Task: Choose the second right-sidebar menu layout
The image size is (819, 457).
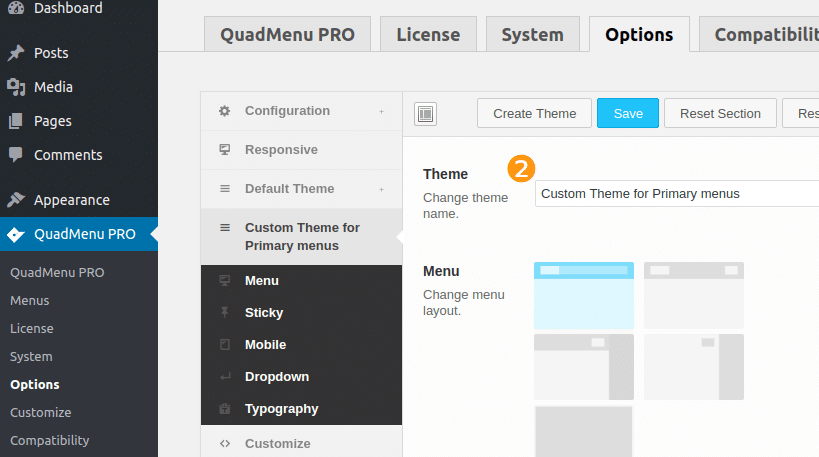Action: tap(694, 367)
